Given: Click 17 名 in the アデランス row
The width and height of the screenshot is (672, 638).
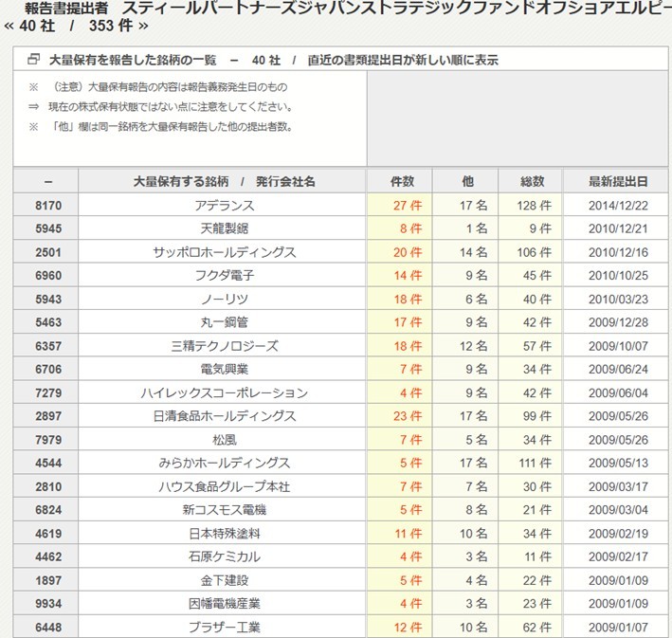Looking at the screenshot, I should pos(473,205).
